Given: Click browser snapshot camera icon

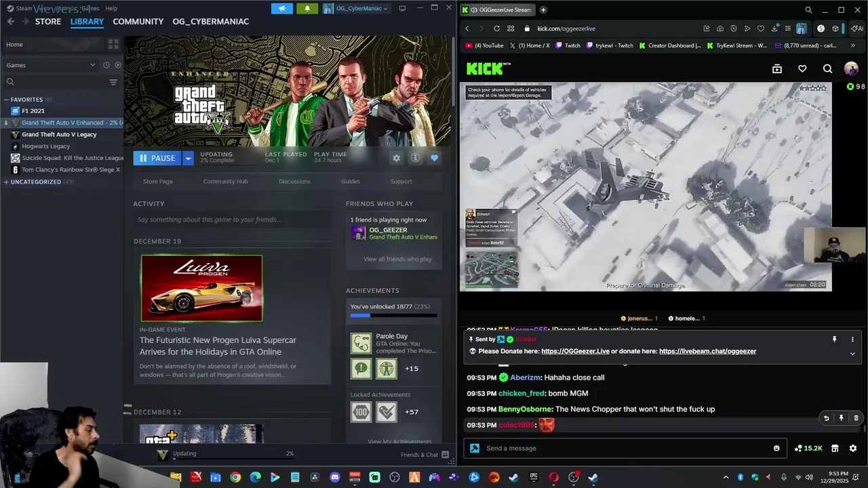Looking at the screenshot, I should point(719,28).
